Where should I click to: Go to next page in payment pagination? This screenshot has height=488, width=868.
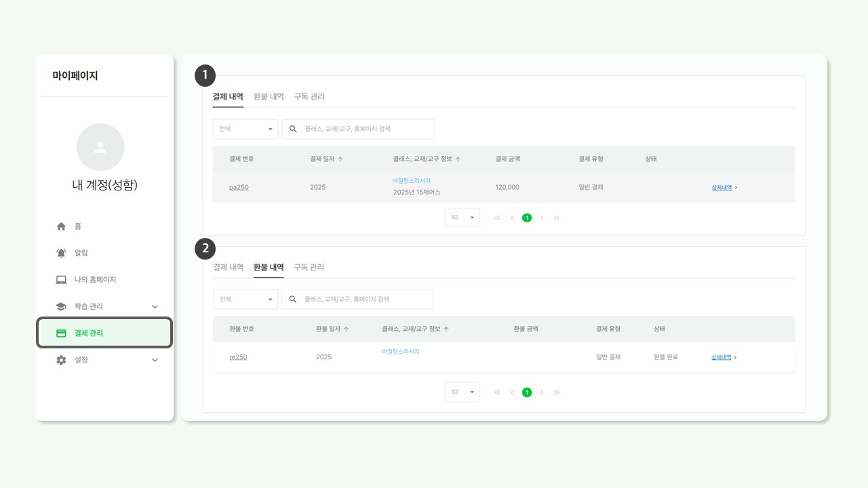tap(542, 218)
